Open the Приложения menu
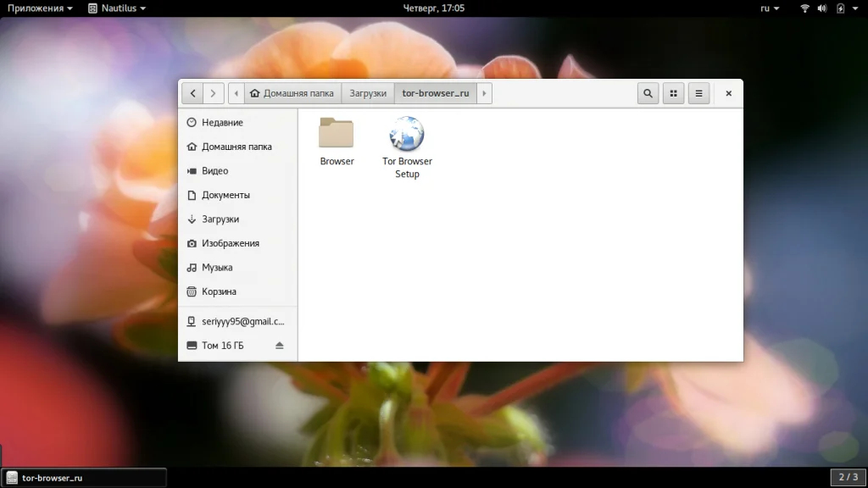The width and height of the screenshot is (868, 488). (40, 8)
